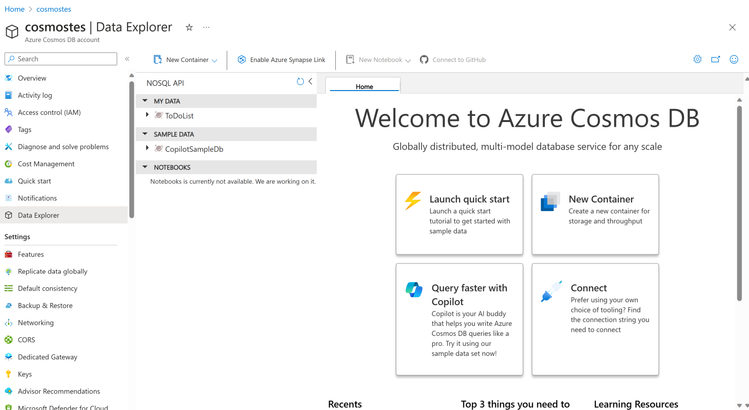Open the Keys settings page
Viewport: 749px width, 410px height.
25,374
